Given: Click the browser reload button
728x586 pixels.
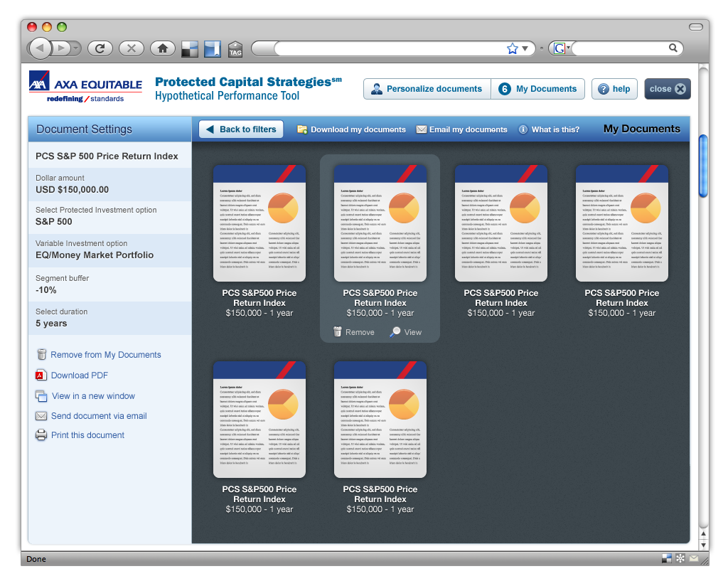Looking at the screenshot, I should pos(100,48).
